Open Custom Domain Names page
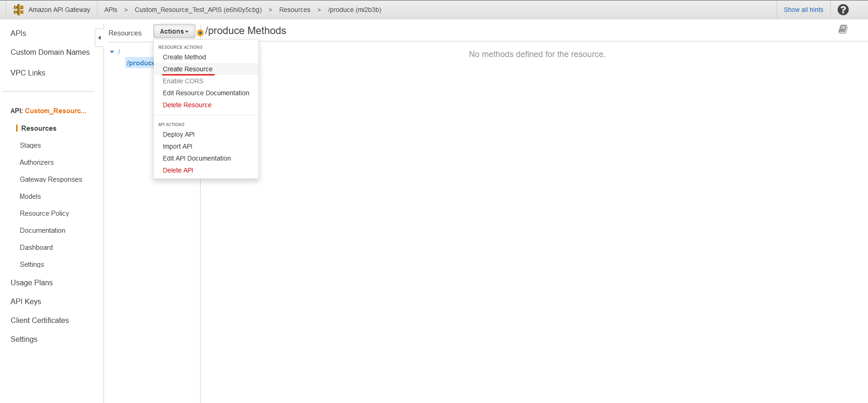The height and width of the screenshot is (403, 868). tap(50, 52)
